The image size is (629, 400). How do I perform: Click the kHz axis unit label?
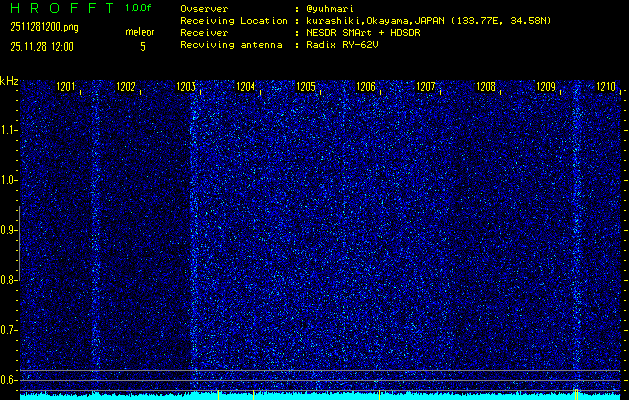tap(9, 81)
